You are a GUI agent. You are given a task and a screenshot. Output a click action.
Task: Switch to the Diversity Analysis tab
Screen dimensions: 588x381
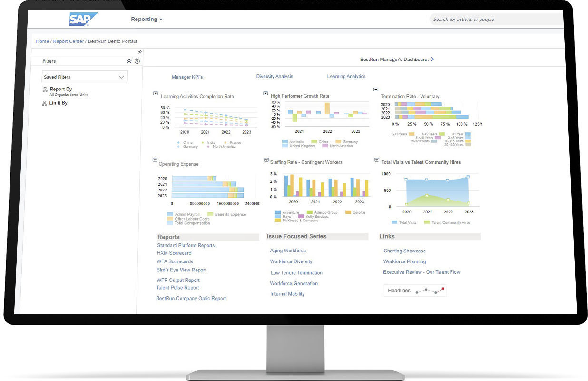click(274, 76)
